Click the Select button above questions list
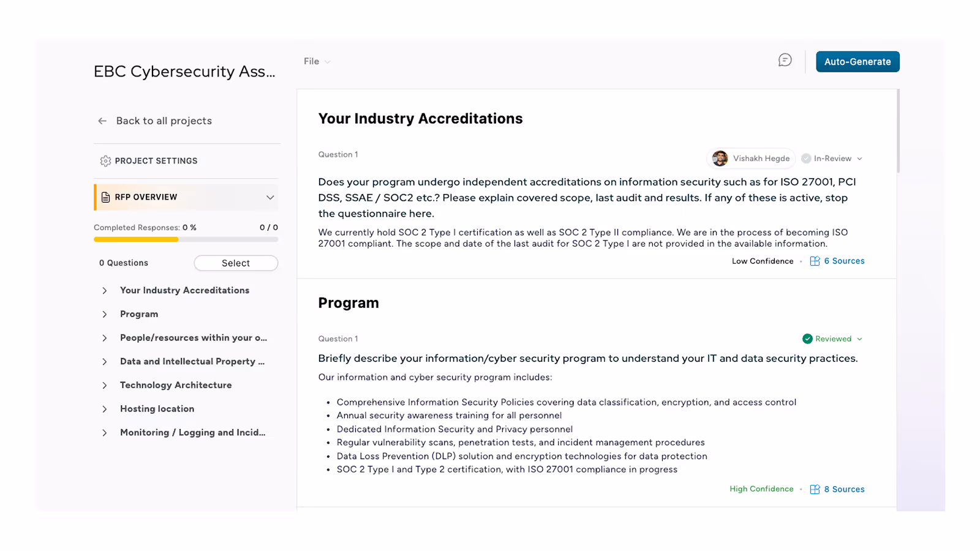The image size is (980, 551). tap(236, 263)
